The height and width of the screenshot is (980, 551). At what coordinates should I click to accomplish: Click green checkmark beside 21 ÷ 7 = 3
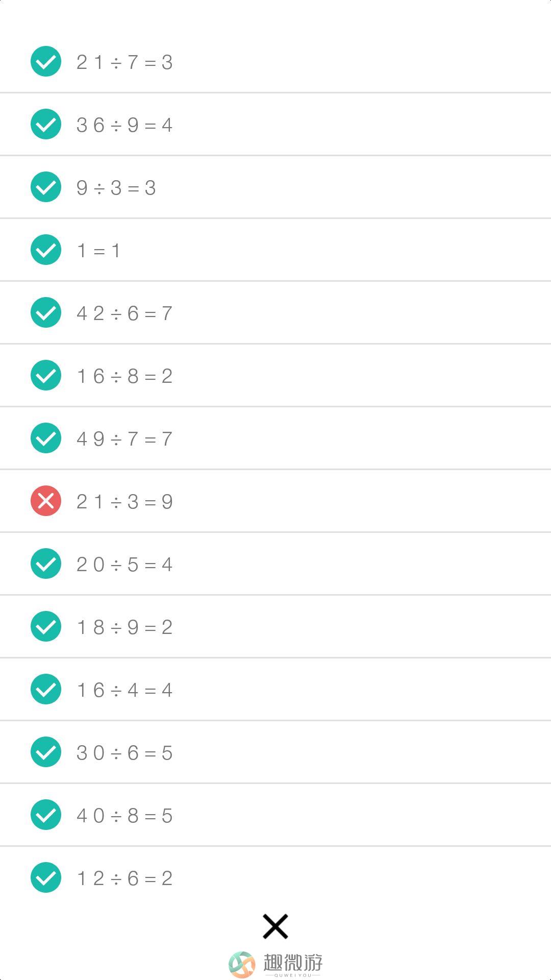point(46,61)
